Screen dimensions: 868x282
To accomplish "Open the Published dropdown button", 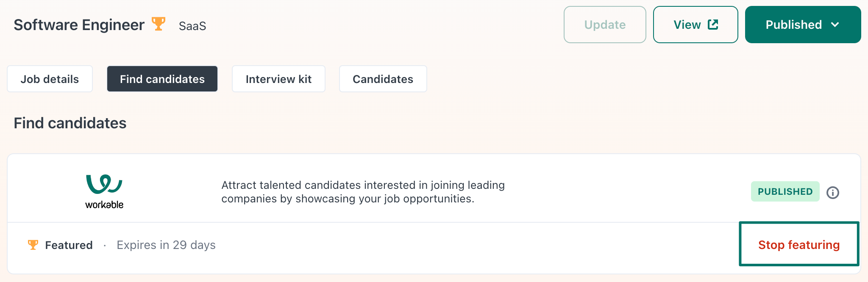I will click(803, 25).
